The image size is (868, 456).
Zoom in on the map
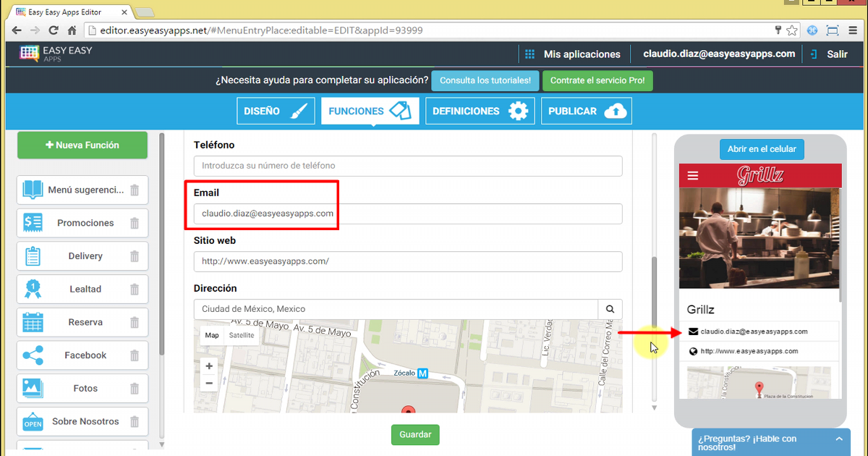coord(209,366)
